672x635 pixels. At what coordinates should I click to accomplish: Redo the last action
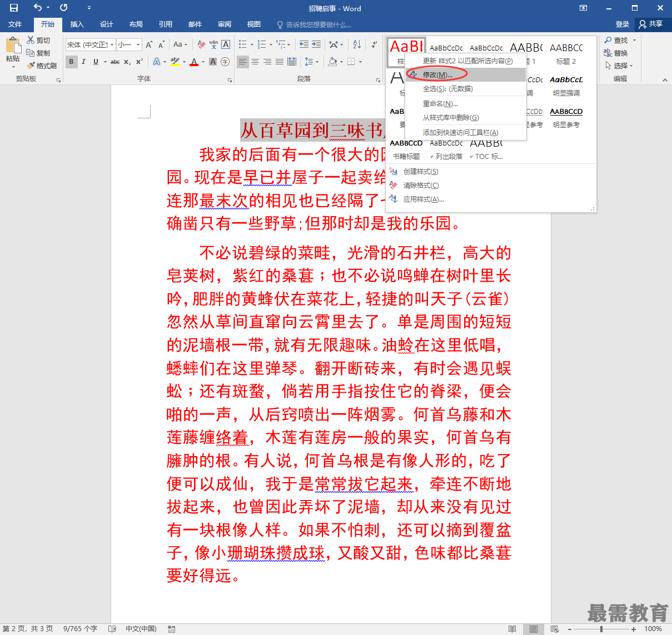[x=64, y=8]
